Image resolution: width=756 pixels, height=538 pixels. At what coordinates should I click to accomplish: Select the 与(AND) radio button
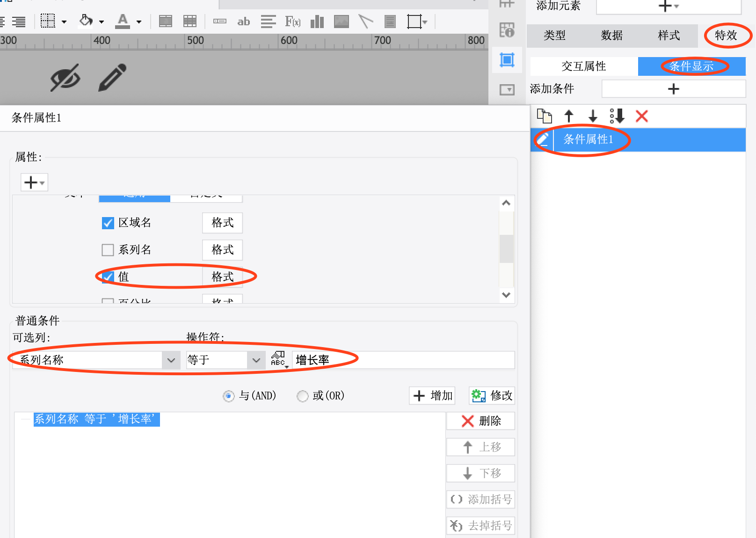coord(228,396)
